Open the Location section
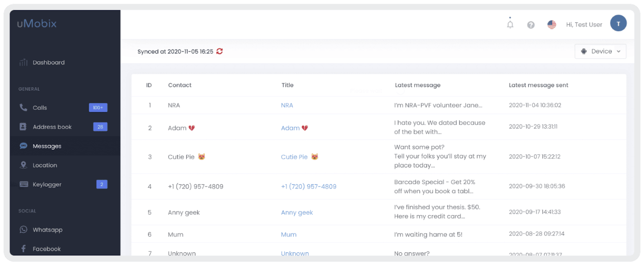Screen dimensions: 644x267 click(45, 165)
